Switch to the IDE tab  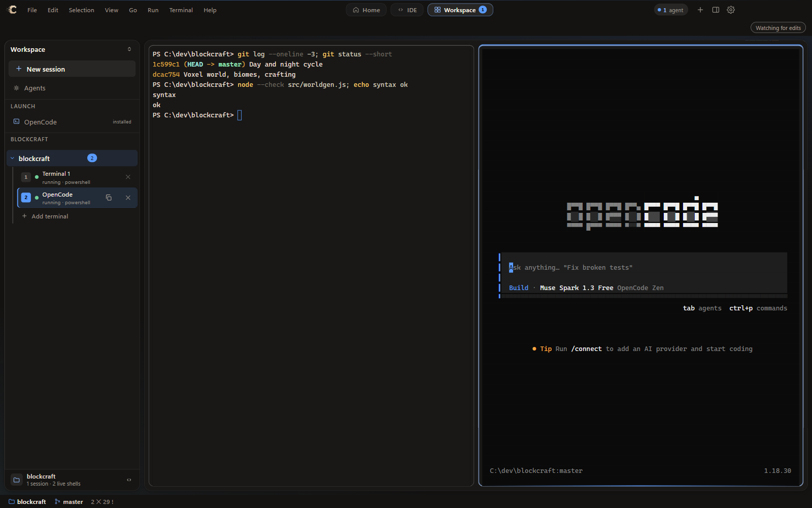click(x=407, y=10)
